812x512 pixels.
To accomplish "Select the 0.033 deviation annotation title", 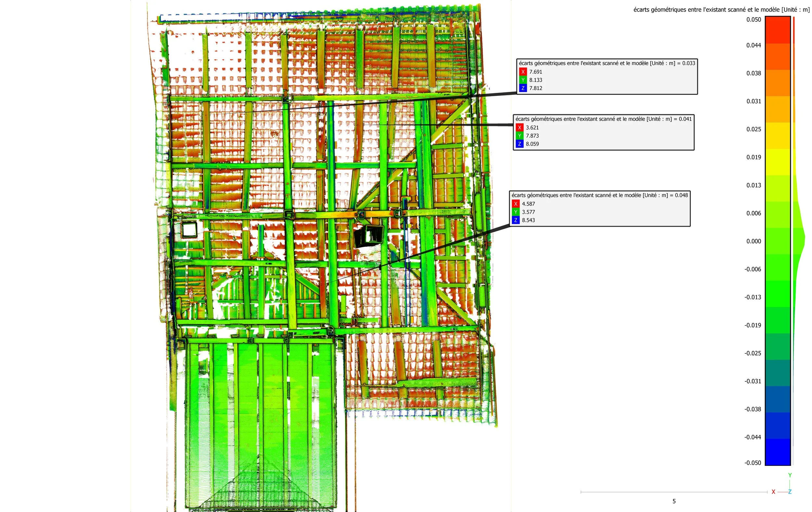I will coord(607,63).
